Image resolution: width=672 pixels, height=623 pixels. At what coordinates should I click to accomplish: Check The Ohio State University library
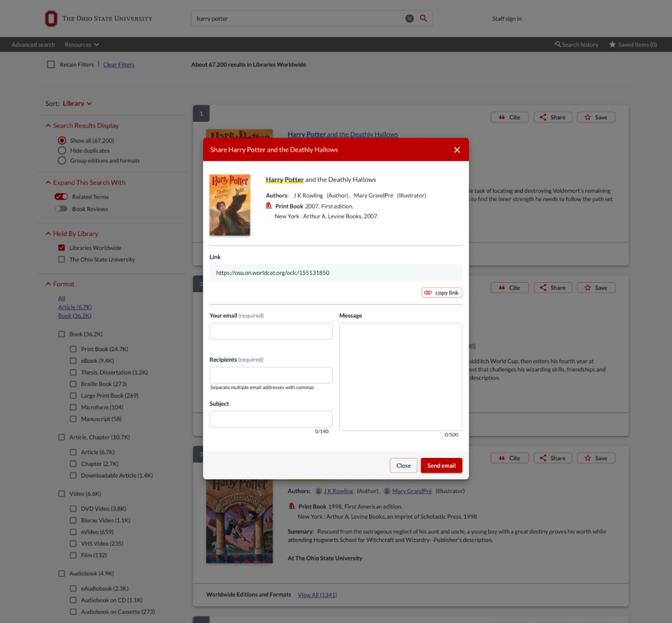62,259
